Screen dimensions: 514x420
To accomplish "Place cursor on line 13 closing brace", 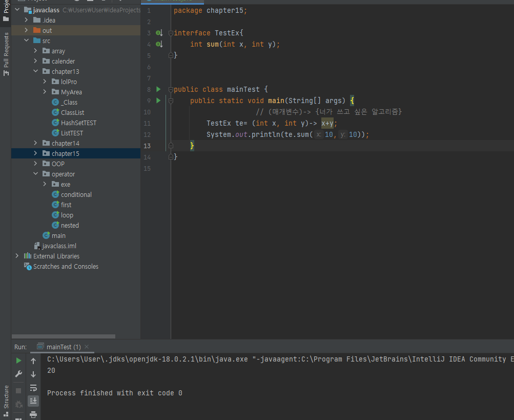I will pyautogui.click(x=192, y=145).
